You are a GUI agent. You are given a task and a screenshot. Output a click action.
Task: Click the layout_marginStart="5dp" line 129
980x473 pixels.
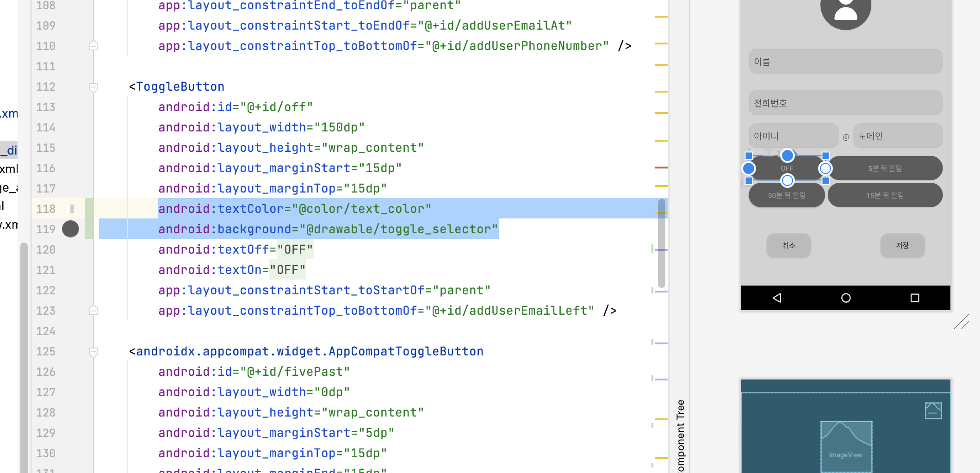tap(276, 433)
